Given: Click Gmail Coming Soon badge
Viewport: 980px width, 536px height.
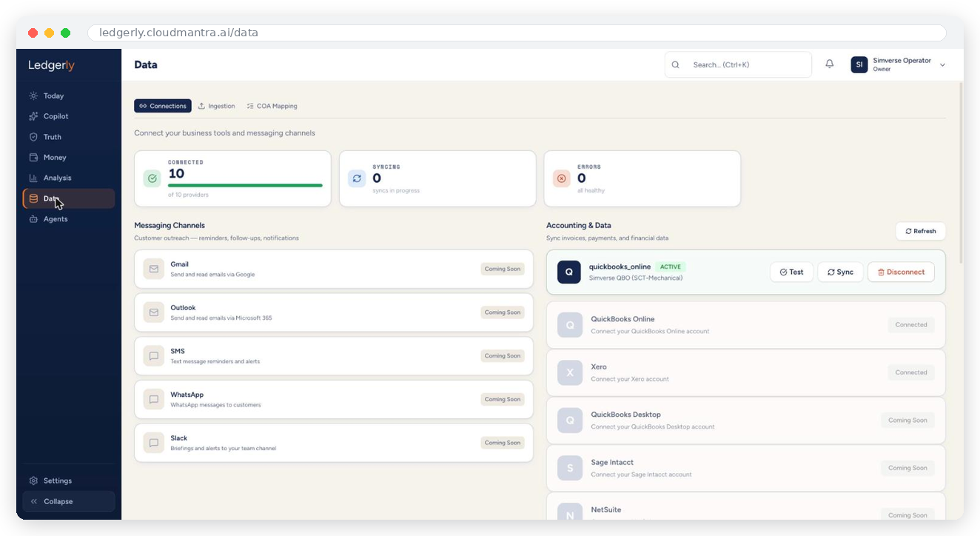Looking at the screenshot, I should 503,269.
